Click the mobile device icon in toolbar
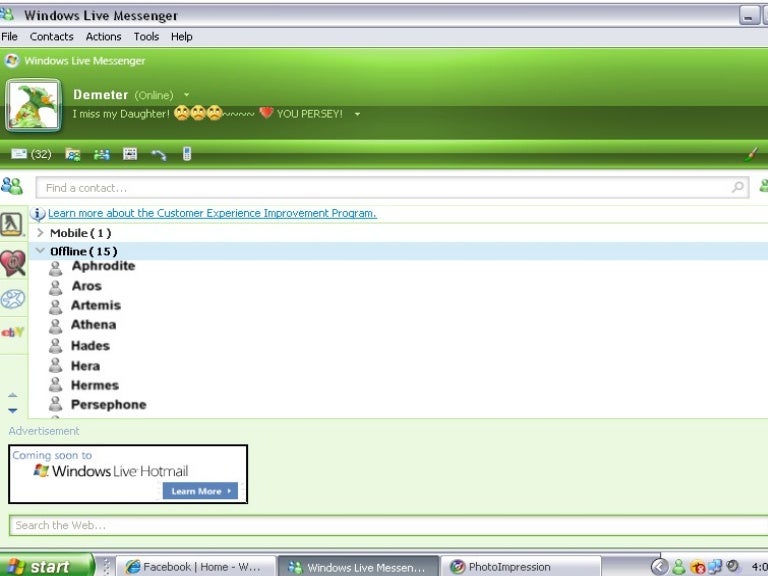 click(187, 154)
